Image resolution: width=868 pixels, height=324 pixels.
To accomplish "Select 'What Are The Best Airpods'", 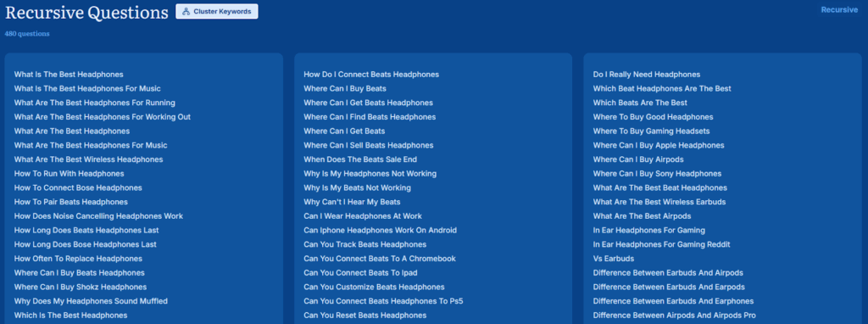I will pyautogui.click(x=642, y=216).
